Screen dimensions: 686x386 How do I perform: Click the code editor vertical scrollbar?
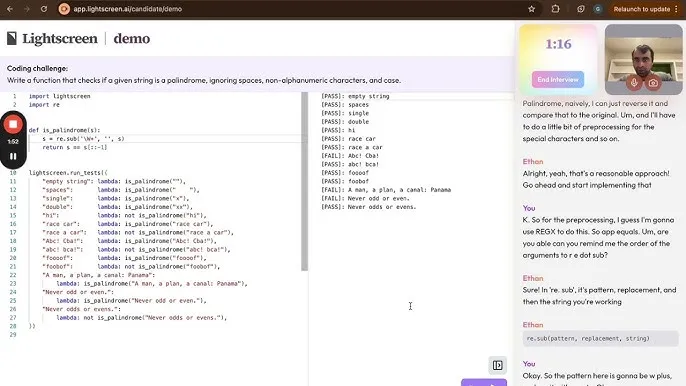(x=304, y=182)
